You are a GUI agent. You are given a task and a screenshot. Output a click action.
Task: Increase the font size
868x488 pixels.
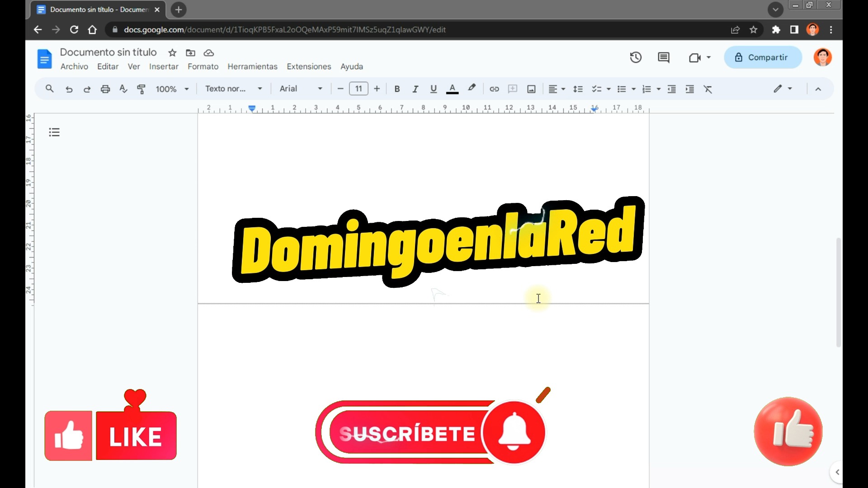coord(377,89)
